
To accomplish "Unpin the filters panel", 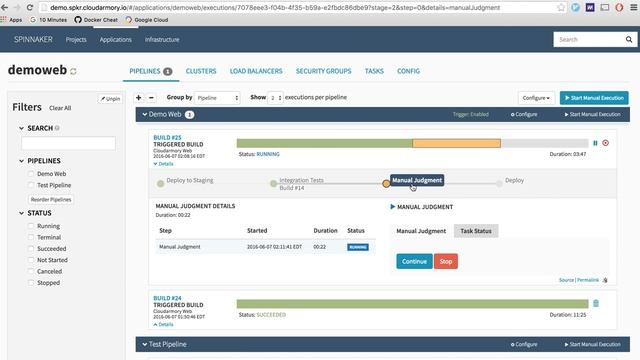I will (110, 99).
